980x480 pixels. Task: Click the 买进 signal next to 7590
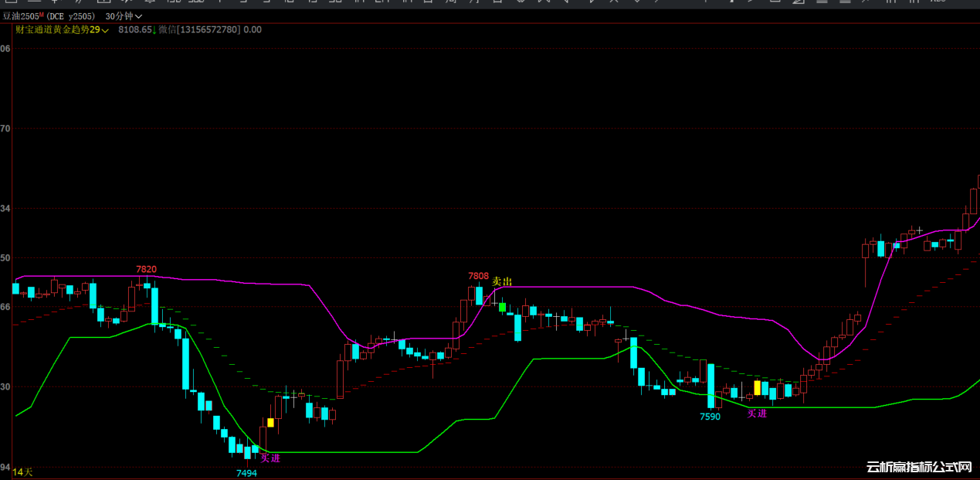click(757, 414)
